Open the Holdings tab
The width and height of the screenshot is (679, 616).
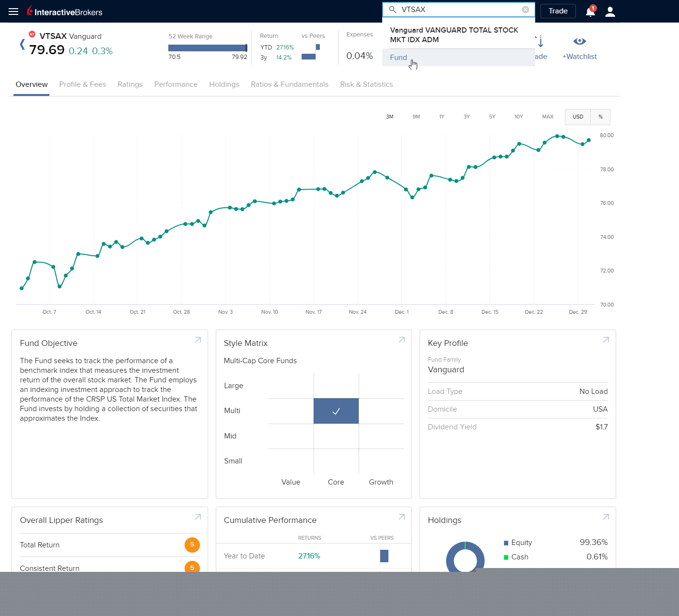[x=224, y=84]
